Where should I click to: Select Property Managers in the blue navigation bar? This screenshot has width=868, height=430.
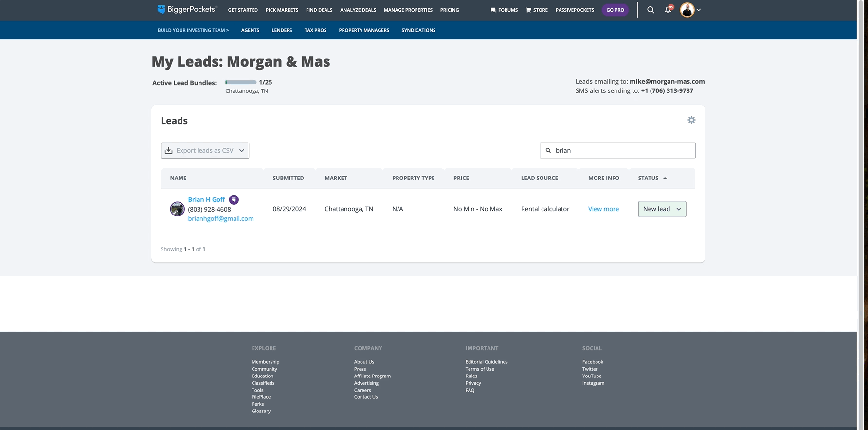(x=364, y=30)
